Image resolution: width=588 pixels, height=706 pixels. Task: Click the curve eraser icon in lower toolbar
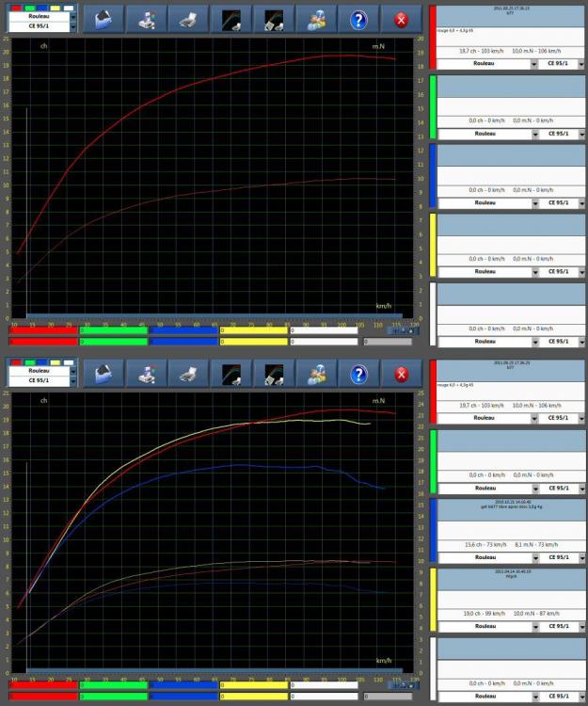click(274, 374)
